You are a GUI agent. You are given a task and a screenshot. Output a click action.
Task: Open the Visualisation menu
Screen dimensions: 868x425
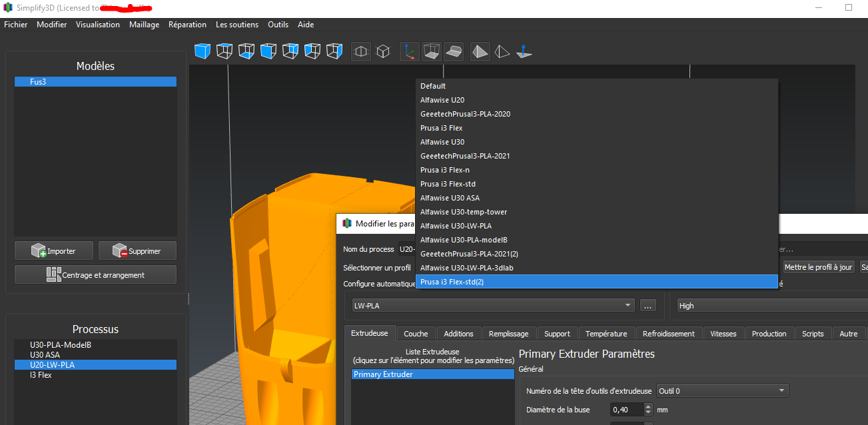coord(98,25)
